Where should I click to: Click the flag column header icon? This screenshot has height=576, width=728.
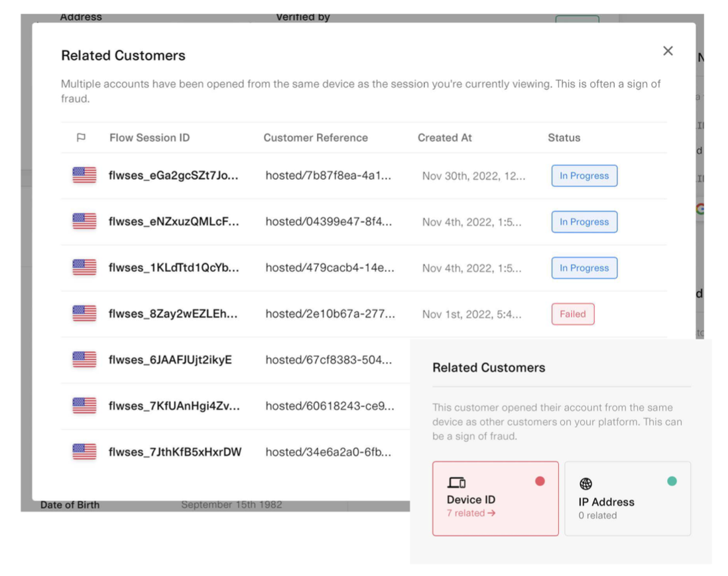click(x=81, y=138)
